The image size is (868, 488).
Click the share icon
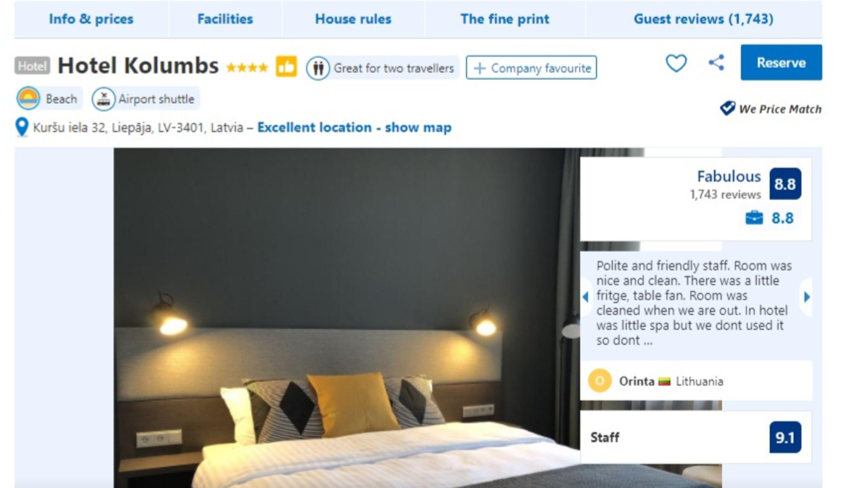click(716, 63)
